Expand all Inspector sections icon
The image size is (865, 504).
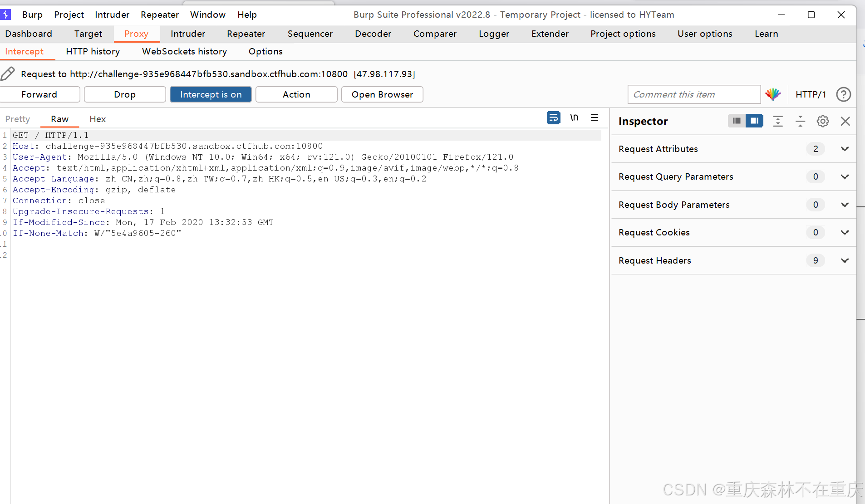pos(778,121)
